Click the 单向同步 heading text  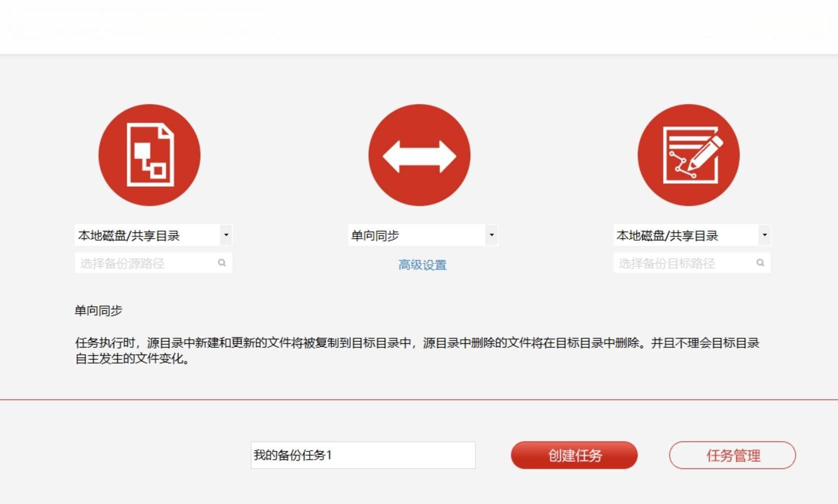point(98,311)
